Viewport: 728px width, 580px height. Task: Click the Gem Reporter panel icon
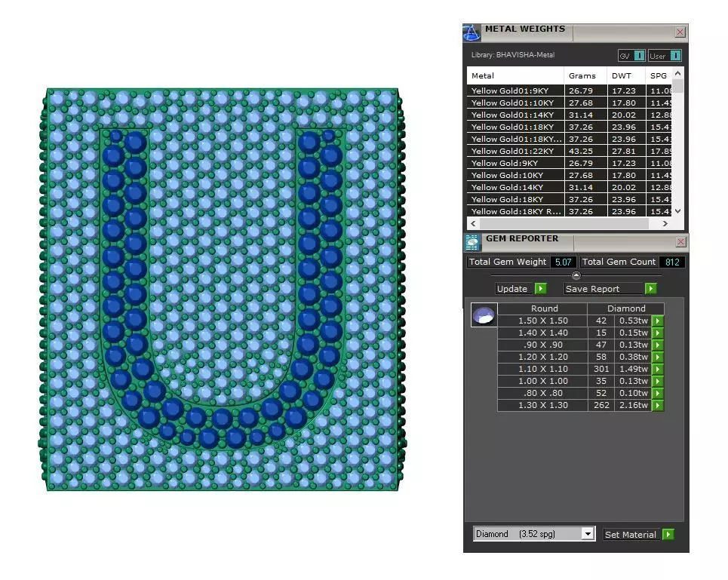[472, 243]
